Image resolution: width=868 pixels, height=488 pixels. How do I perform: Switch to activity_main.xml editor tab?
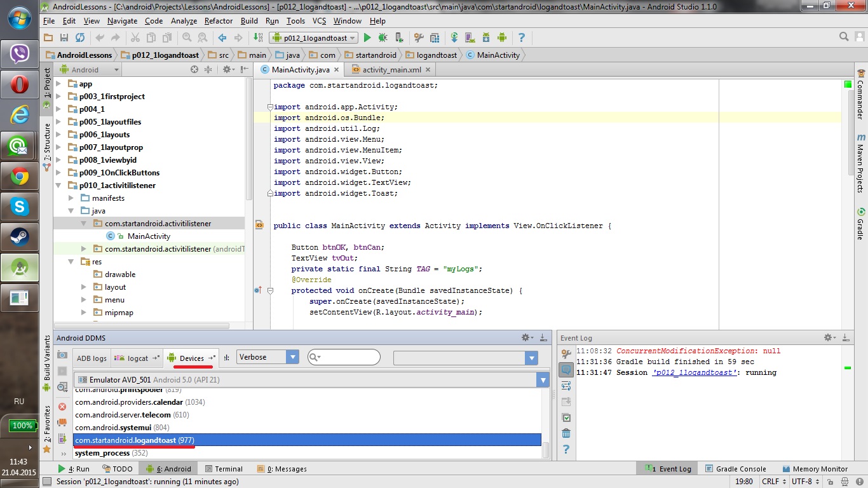[391, 70]
